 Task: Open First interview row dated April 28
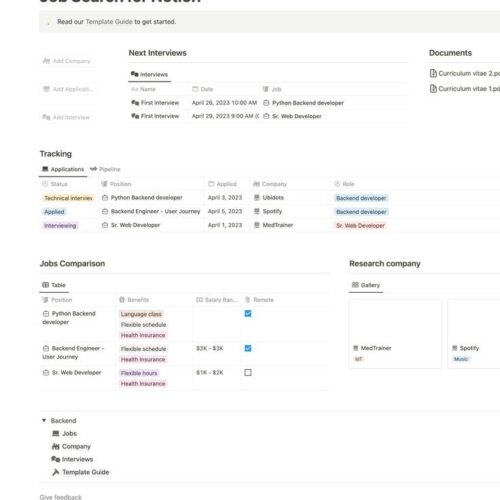click(155, 103)
